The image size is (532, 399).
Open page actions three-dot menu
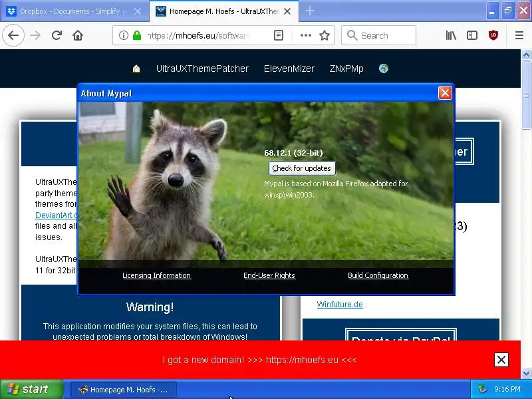pos(306,35)
